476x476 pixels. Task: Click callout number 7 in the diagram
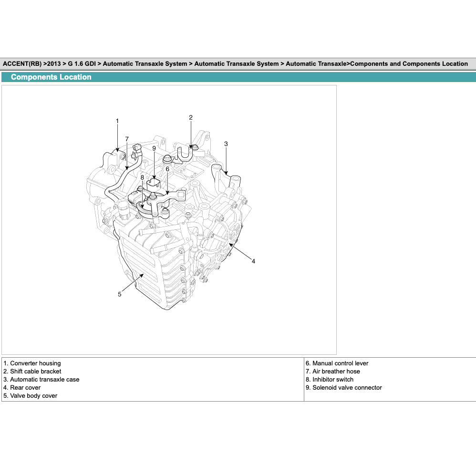click(x=127, y=139)
